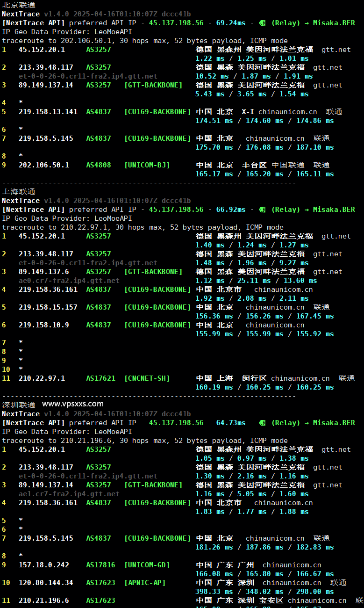Click the [UNICOM-BJ] tag
The width and height of the screenshot is (364, 608).
click(147, 165)
